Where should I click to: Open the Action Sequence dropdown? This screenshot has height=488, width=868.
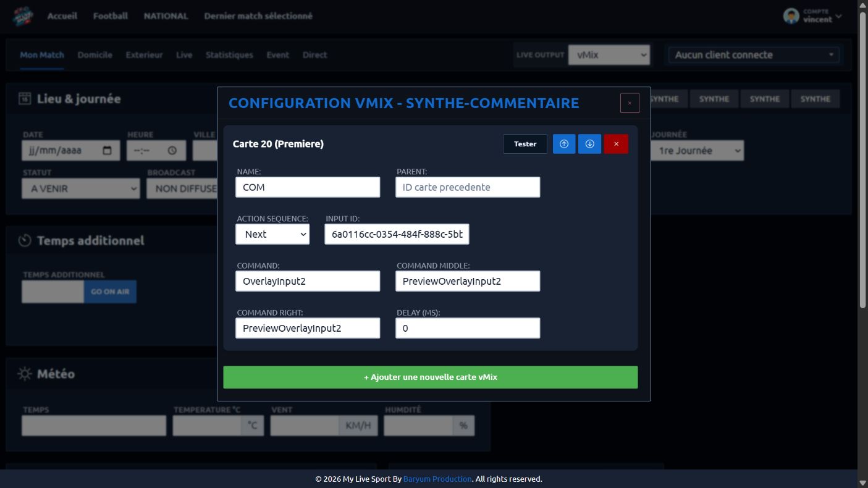coord(272,234)
